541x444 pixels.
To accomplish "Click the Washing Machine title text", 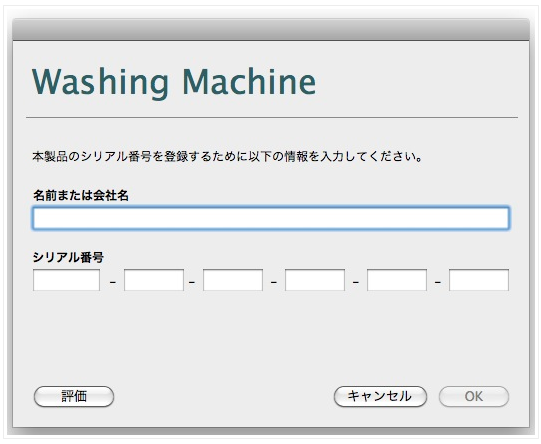I will point(174,83).
